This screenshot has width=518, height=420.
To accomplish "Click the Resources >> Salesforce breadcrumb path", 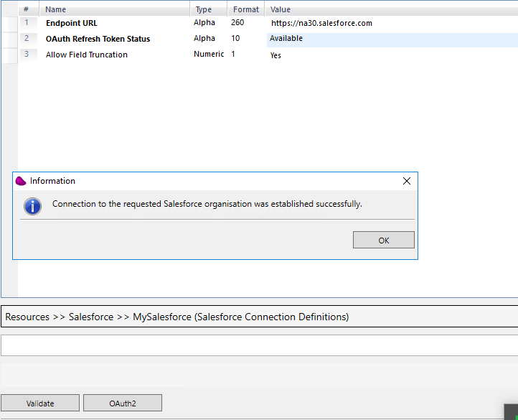I will (176, 317).
